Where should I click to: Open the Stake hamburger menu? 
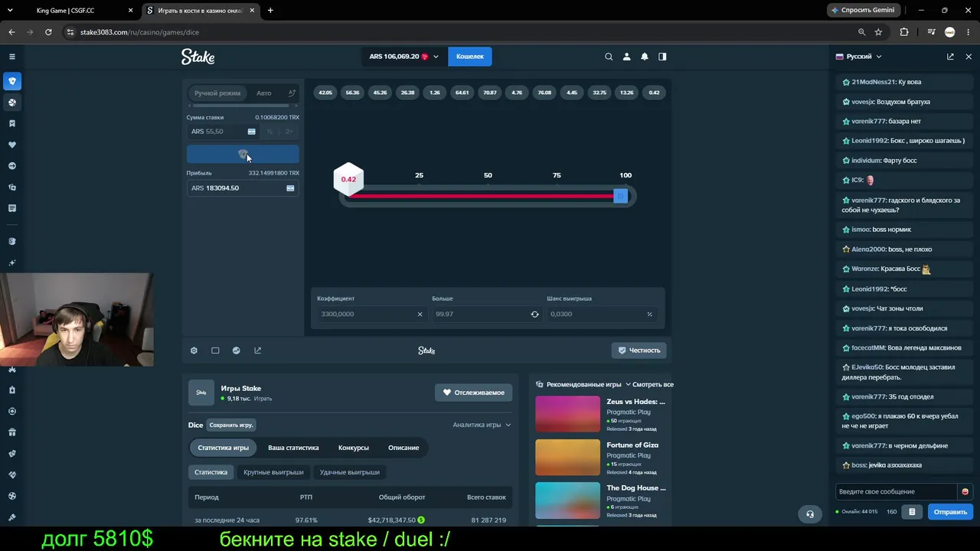click(x=12, y=57)
